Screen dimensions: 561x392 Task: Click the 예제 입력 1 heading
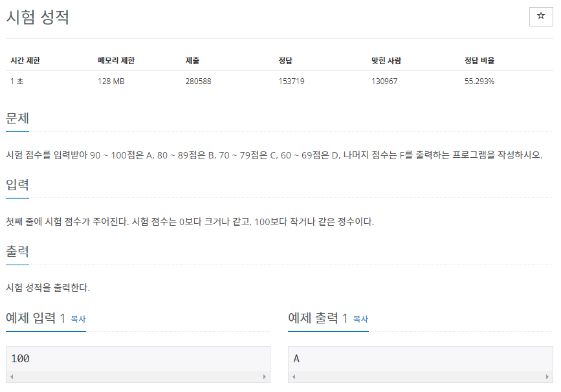coord(36,318)
